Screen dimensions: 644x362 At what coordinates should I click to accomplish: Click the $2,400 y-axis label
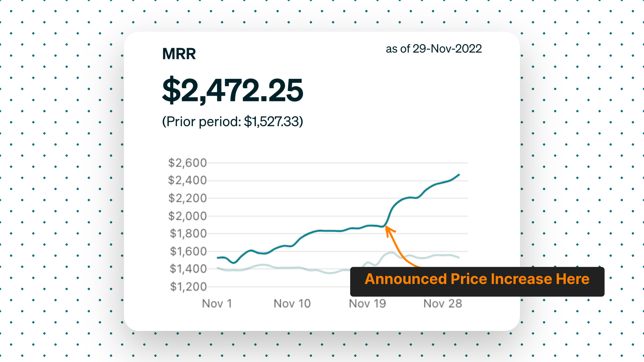[x=187, y=180]
